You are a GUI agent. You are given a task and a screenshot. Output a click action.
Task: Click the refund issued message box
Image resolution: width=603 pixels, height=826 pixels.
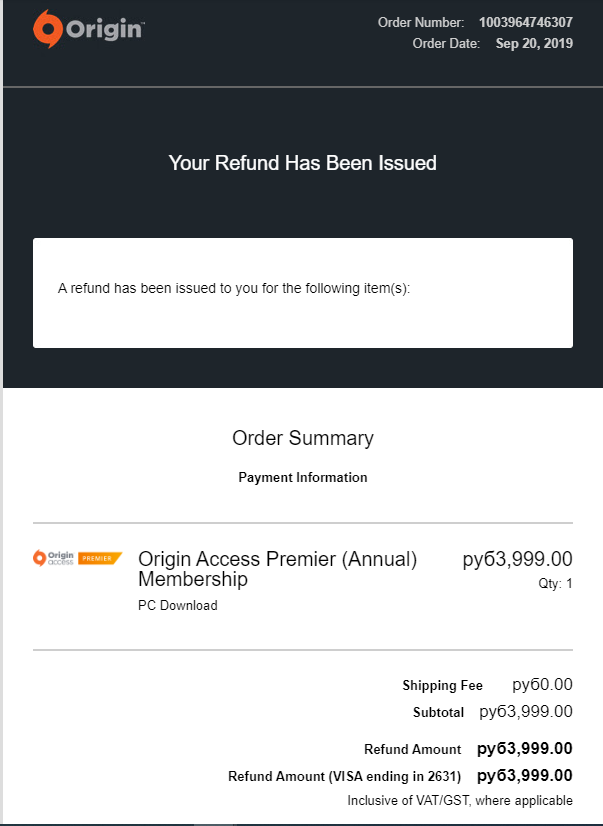point(303,293)
